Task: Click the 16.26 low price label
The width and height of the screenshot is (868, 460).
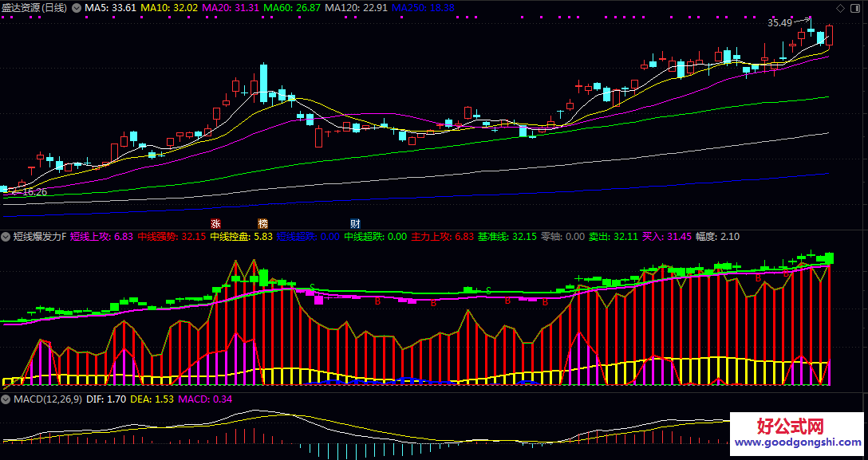Action: 35,192
